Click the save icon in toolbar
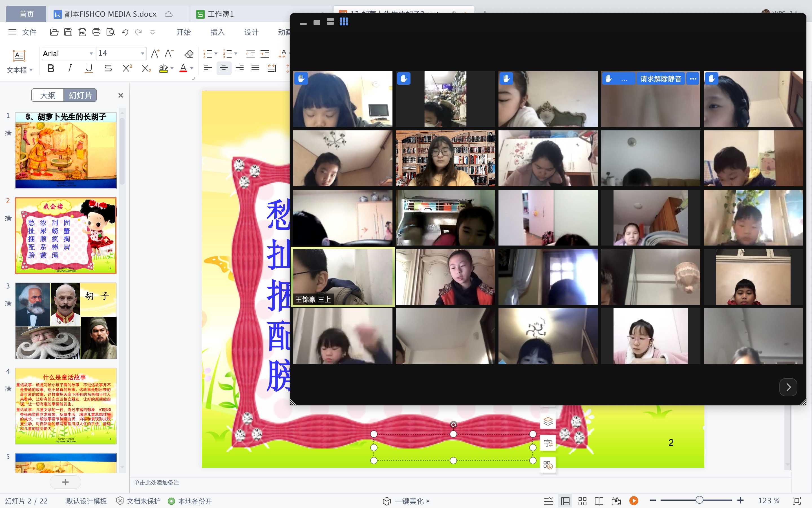This screenshot has height=508, width=812. coord(68,32)
